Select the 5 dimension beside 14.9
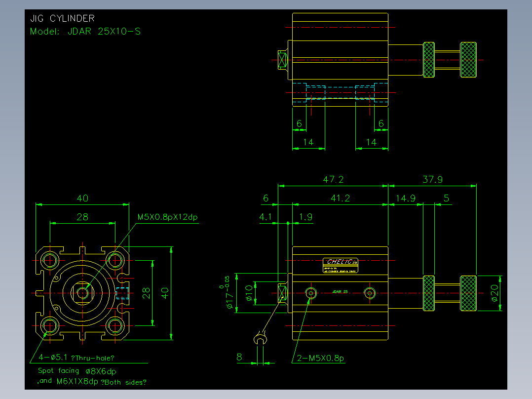 (x=446, y=198)
